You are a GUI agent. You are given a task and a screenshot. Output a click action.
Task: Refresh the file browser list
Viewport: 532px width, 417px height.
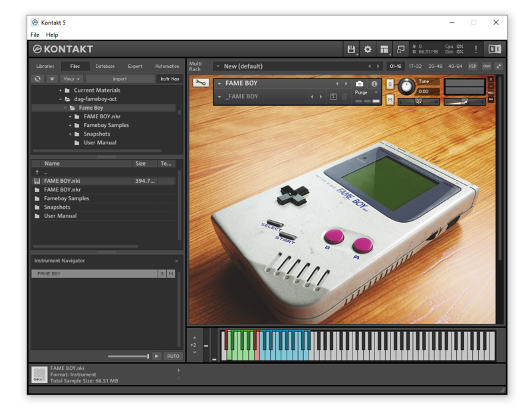38,78
